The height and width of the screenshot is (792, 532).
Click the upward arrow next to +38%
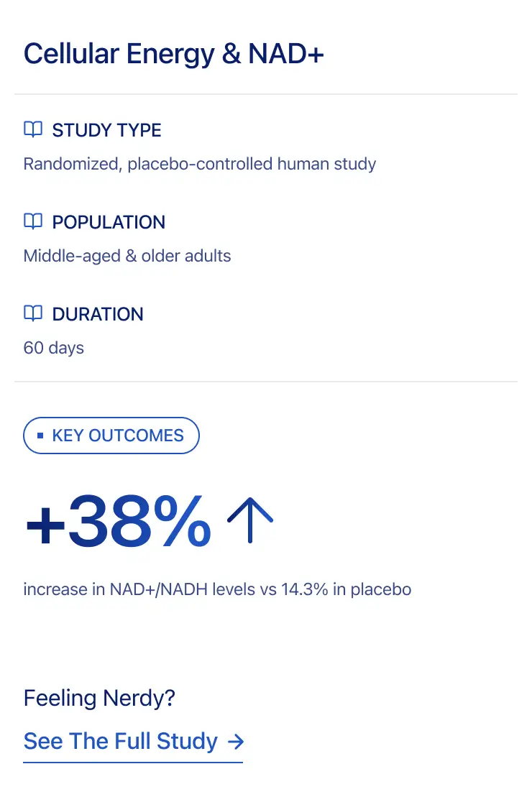(250, 520)
